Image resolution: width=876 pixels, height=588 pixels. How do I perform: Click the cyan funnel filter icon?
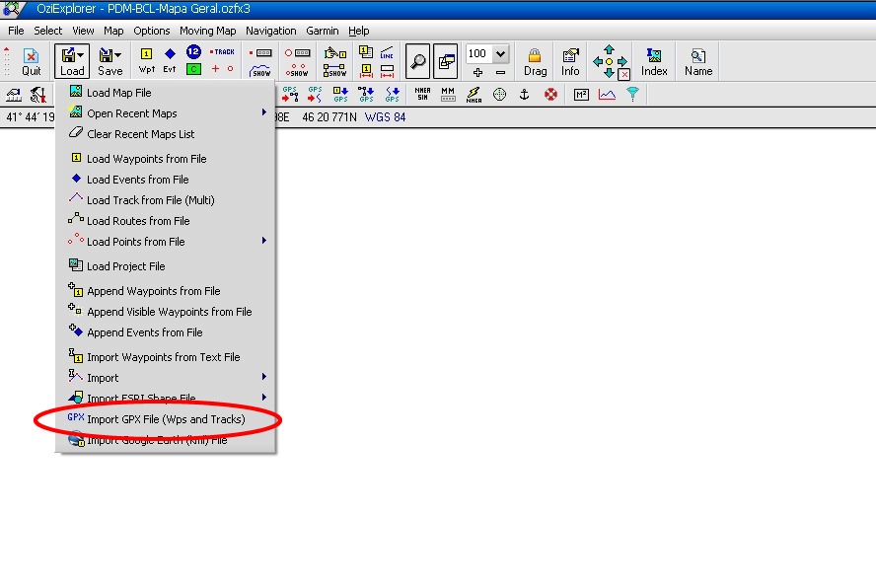pos(632,94)
